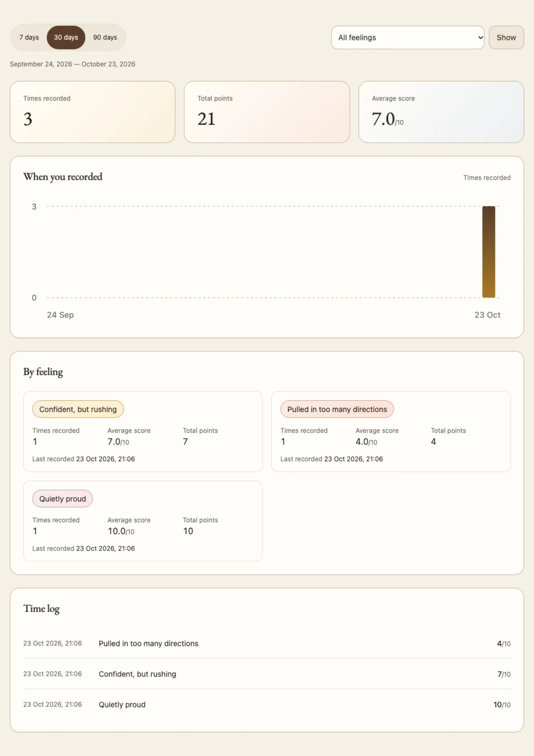Screen dimensions: 534x756
Task: Click the Total points summary card
Action: tap(267, 112)
